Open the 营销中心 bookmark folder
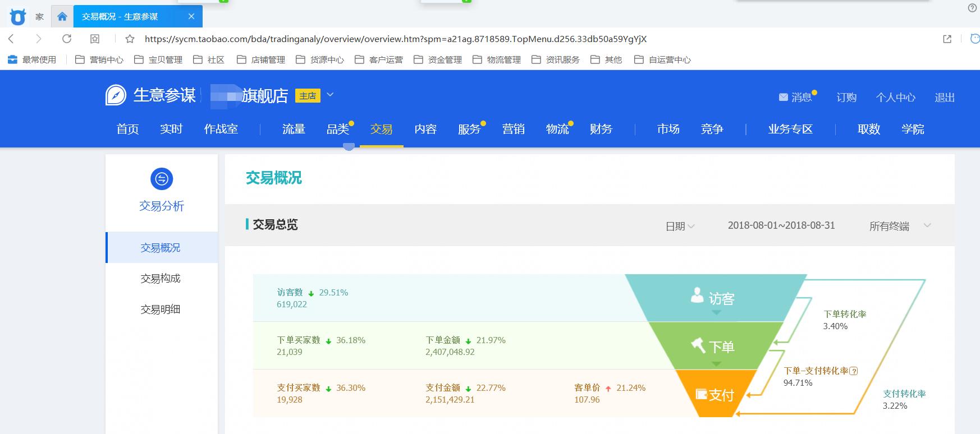 click(x=99, y=59)
